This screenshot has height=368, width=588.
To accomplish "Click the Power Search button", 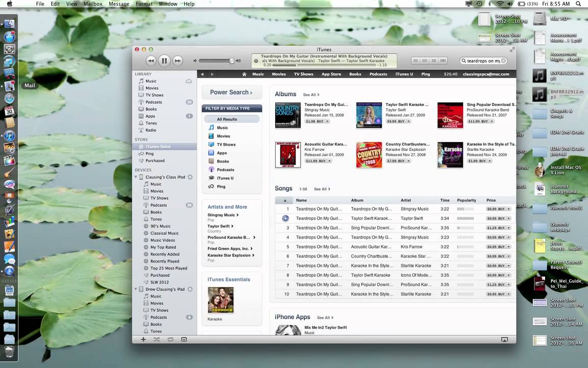I will [231, 92].
